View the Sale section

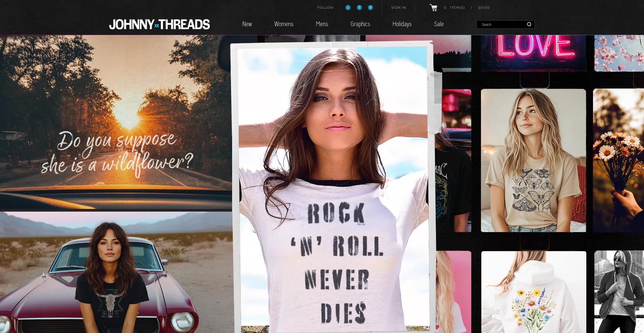(x=439, y=24)
